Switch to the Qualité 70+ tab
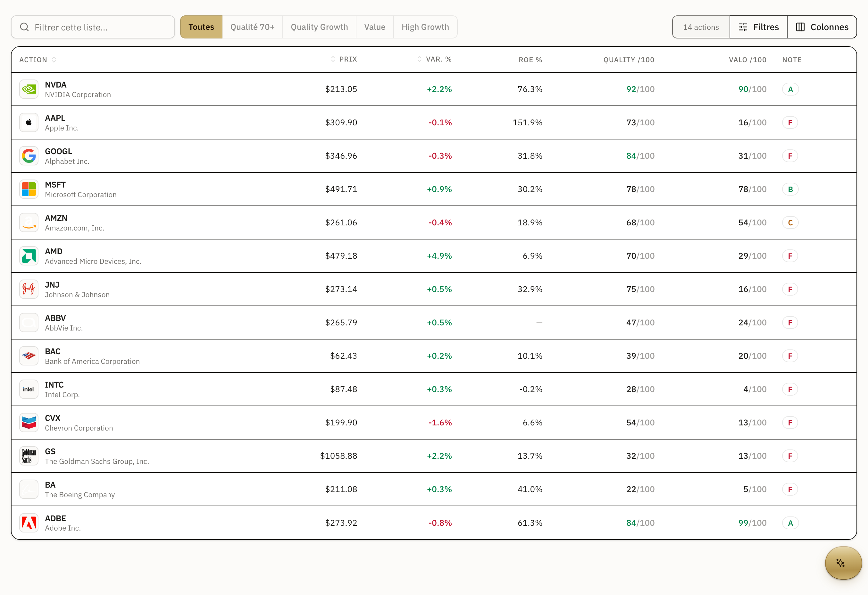 tap(253, 27)
